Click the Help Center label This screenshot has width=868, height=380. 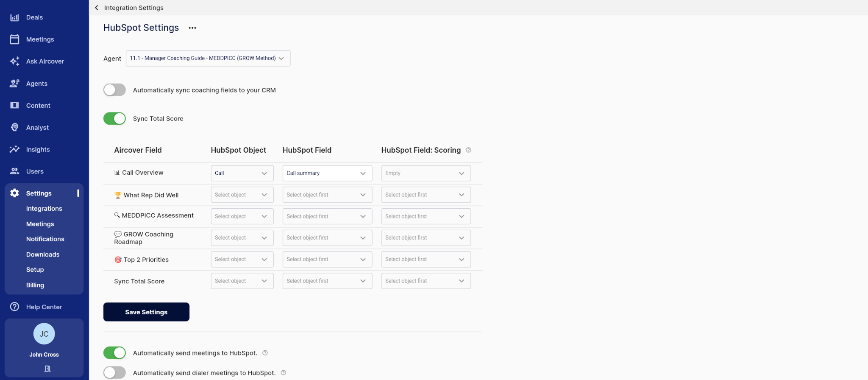44,307
